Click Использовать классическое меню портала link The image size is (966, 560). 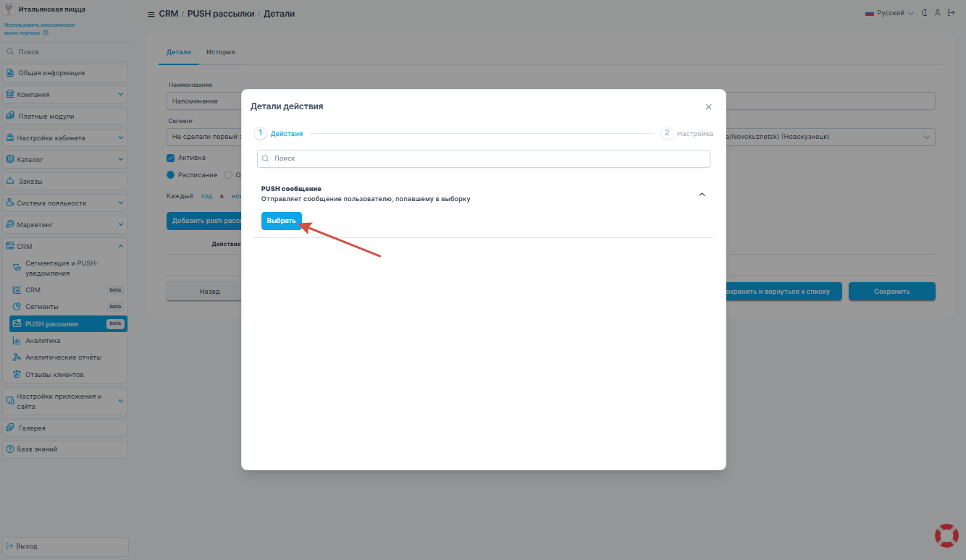click(x=39, y=29)
